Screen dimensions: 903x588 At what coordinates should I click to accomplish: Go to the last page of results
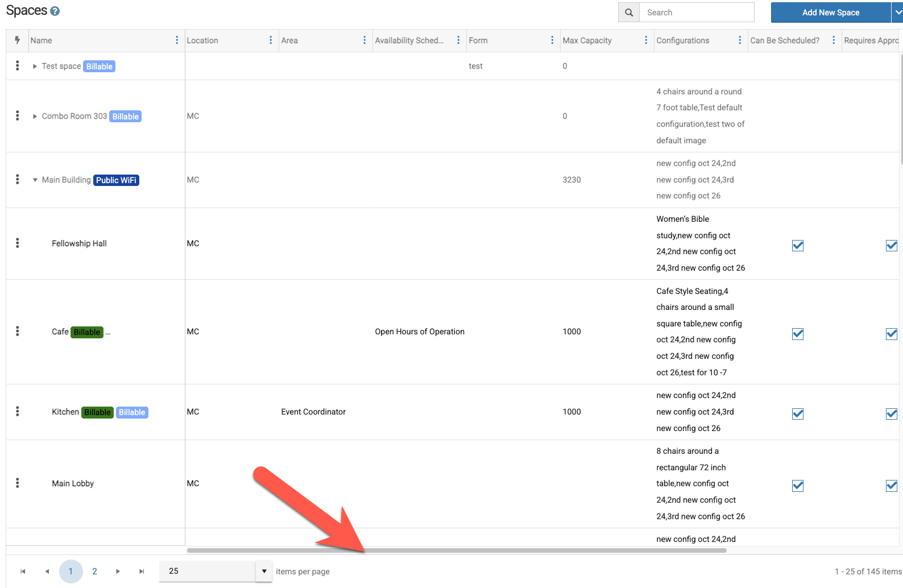(142, 572)
